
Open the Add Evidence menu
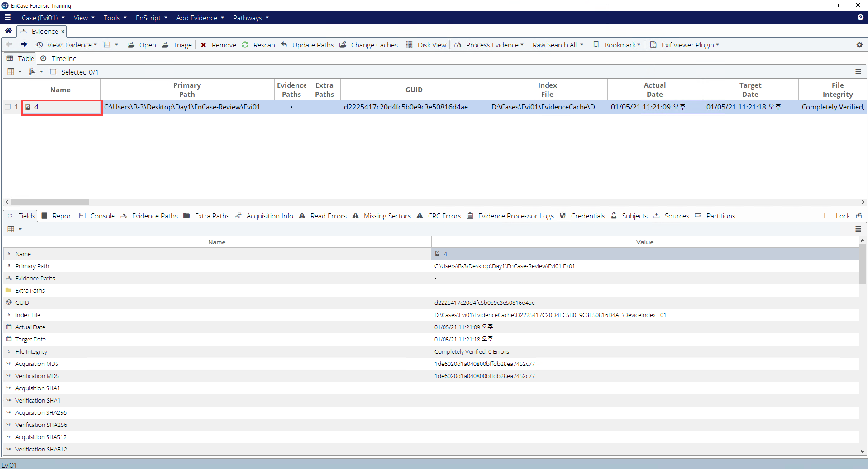coord(200,18)
